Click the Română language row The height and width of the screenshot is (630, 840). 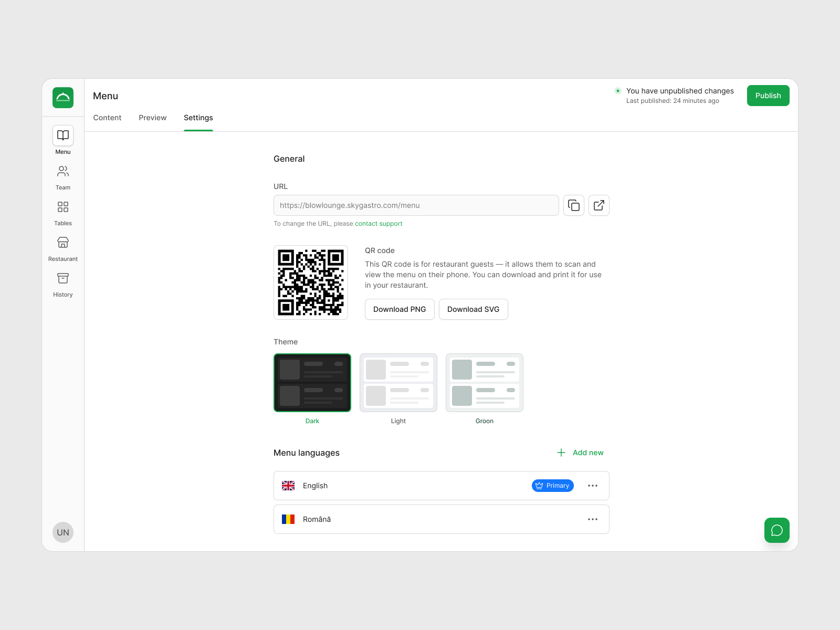(x=442, y=519)
